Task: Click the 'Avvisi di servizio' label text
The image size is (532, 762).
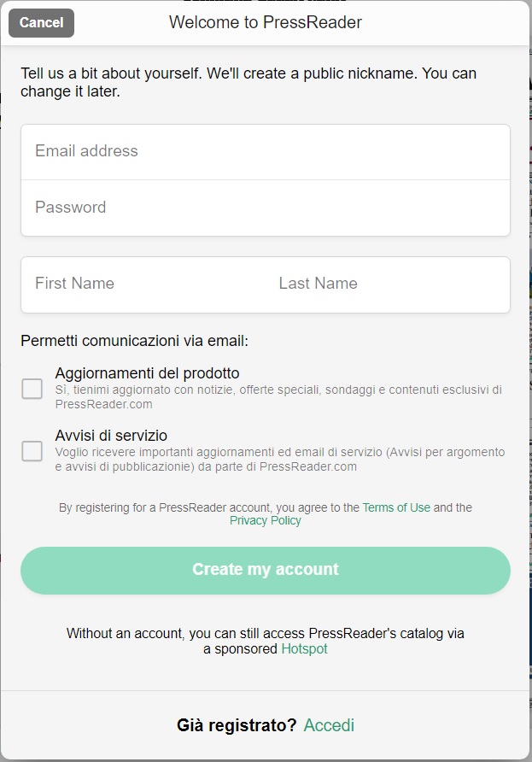Action: click(111, 436)
